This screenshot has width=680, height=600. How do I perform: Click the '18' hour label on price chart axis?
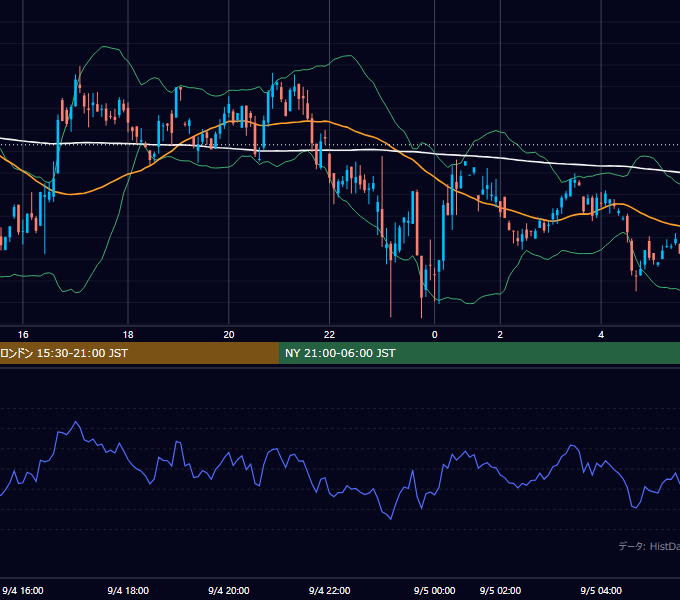tap(128, 334)
